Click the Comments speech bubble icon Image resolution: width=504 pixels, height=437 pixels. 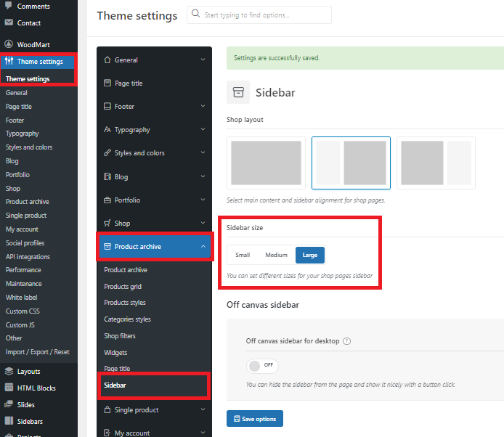pos(9,6)
